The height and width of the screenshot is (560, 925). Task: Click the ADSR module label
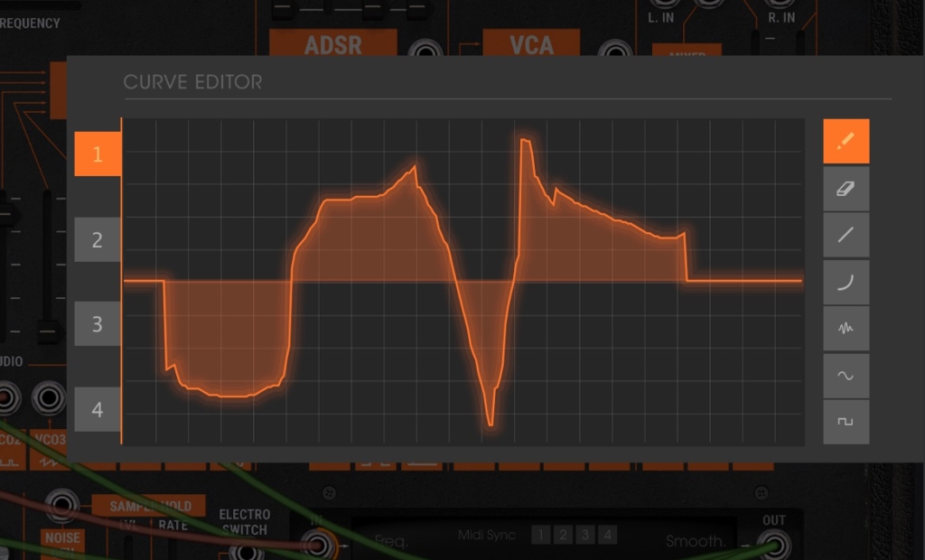pos(333,43)
